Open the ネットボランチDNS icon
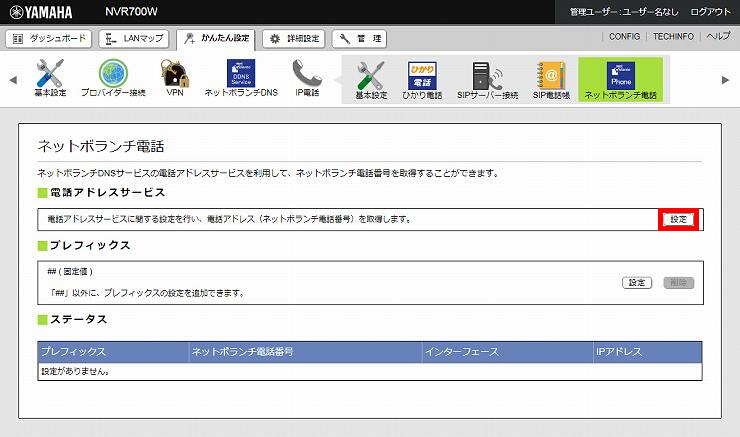740x437 pixels. (x=241, y=78)
